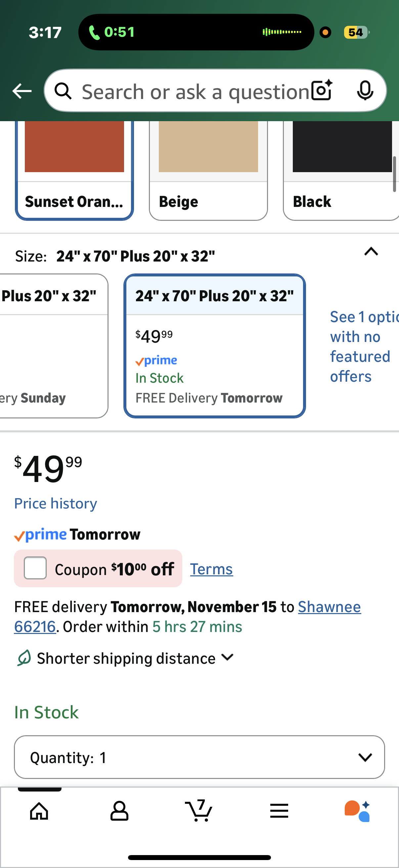This screenshot has height=868, width=399.
Task: Check the Coupon $10.00 off checkbox
Action: (35, 568)
